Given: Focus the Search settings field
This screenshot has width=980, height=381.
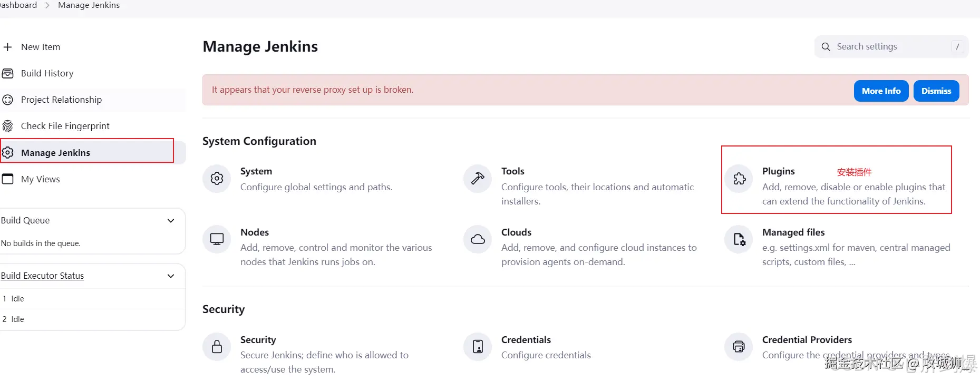Looking at the screenshot, I should pyautogui.click(x=891, y=46).
